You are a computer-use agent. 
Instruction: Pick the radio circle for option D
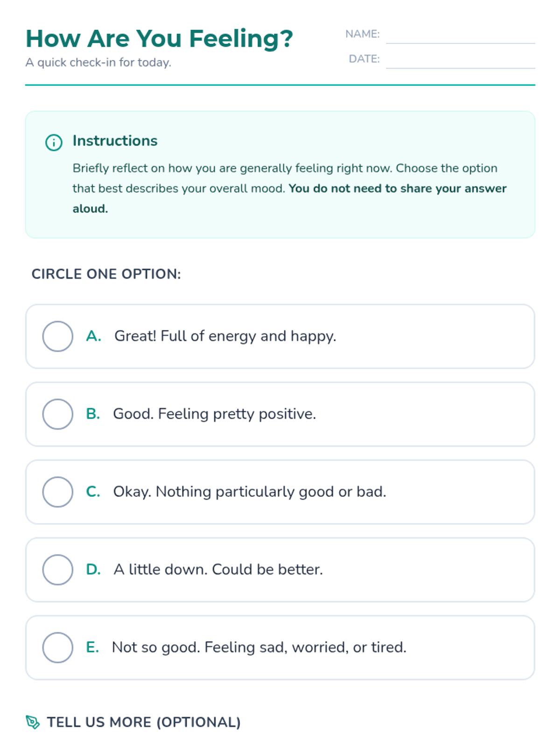coord(58,570)
